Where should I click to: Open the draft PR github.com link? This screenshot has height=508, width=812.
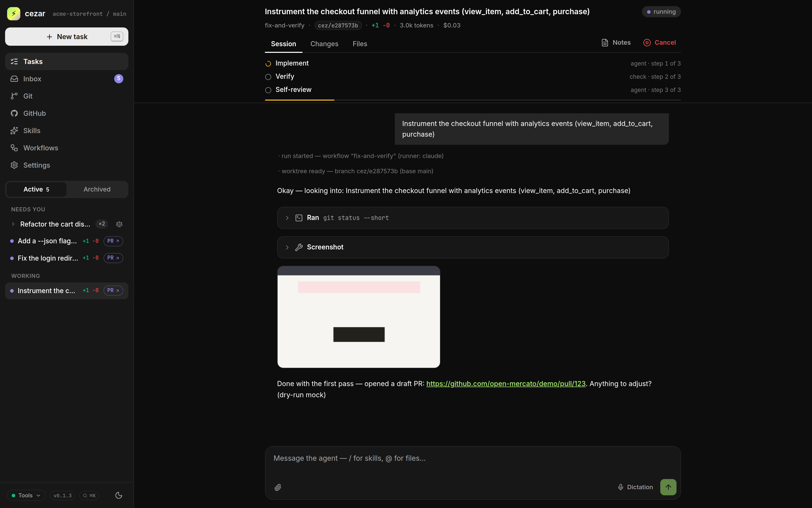pos(506,384)
